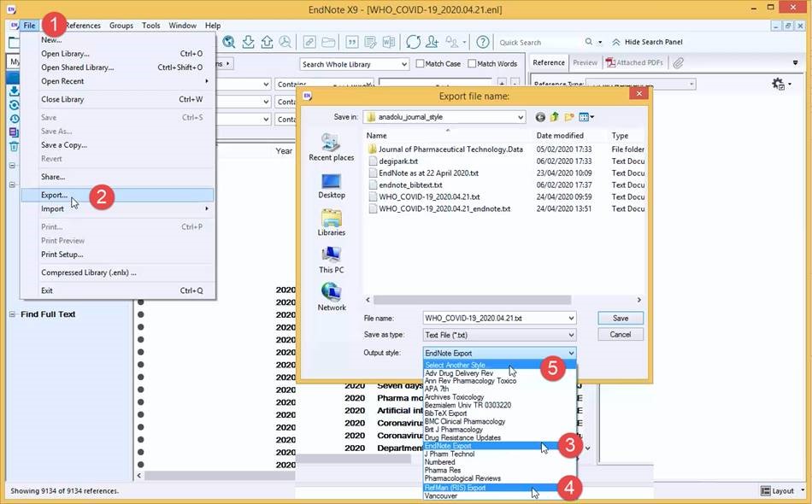Open the Groups menu
812x504 pixels.
[121, 26]
